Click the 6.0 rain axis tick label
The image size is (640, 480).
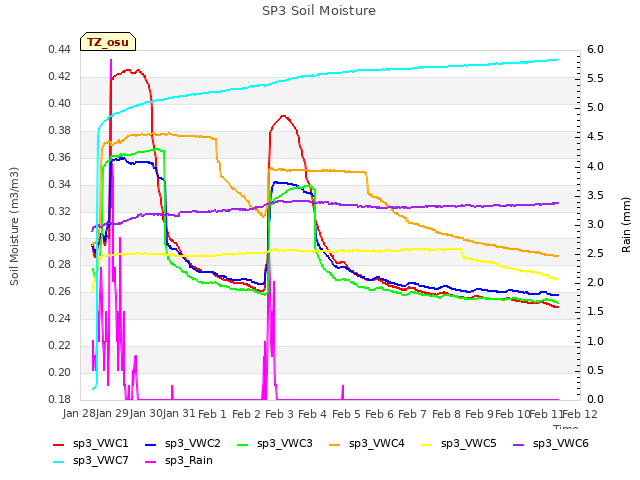[x=595, y=49]
